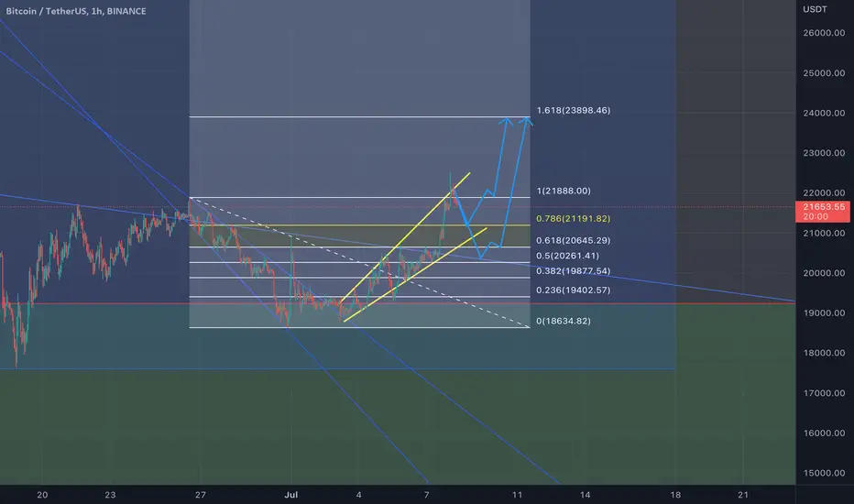Select the 0.618(20645.29) Fibonacci label

tap(573, 240)
